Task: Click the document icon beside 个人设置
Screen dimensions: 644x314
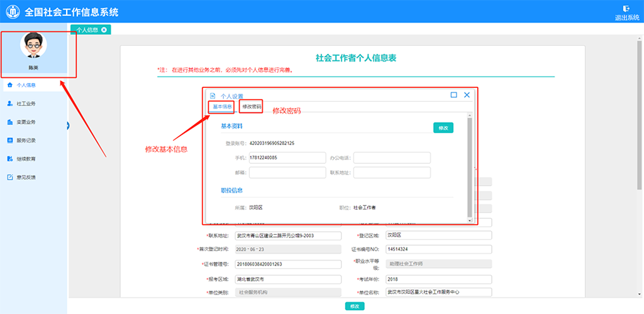Action: (x=213, y=95)
